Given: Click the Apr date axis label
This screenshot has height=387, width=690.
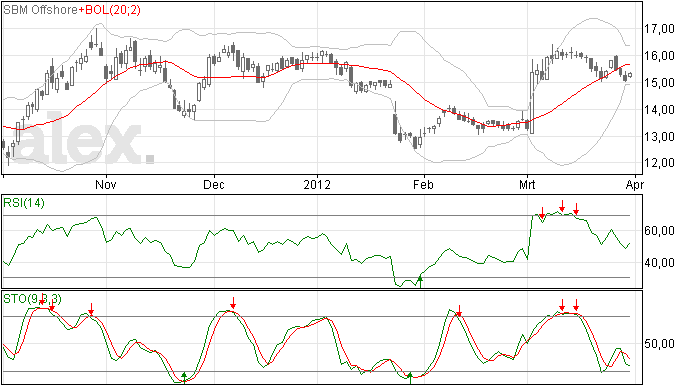Looking at the screenshot, I should coord(635,184).
